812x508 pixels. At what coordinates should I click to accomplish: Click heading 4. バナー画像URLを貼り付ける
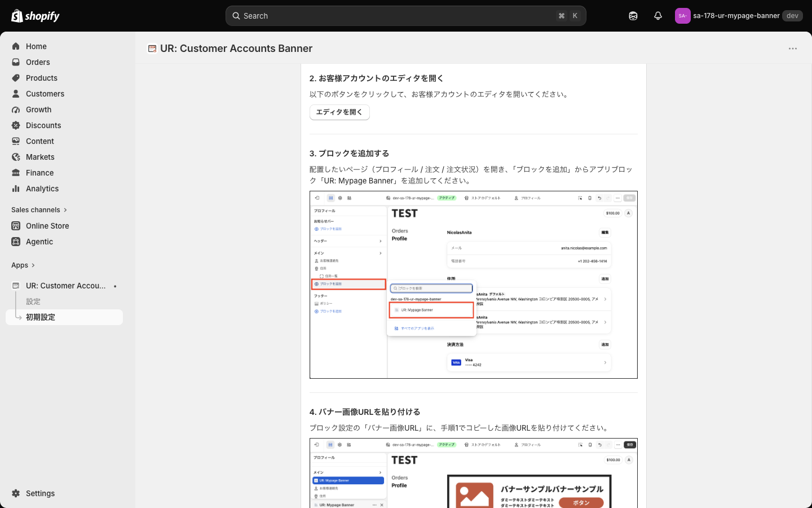coord(365,412)
